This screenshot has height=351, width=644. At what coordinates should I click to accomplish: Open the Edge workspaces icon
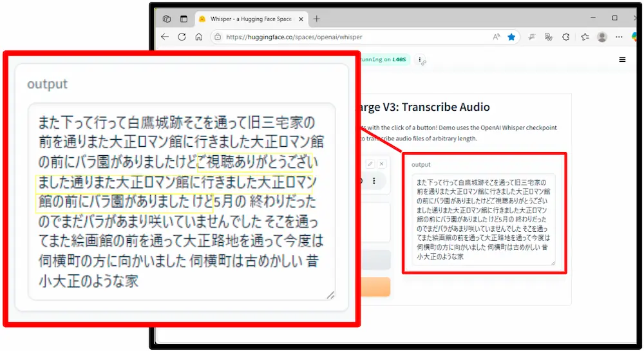(166, 19)
